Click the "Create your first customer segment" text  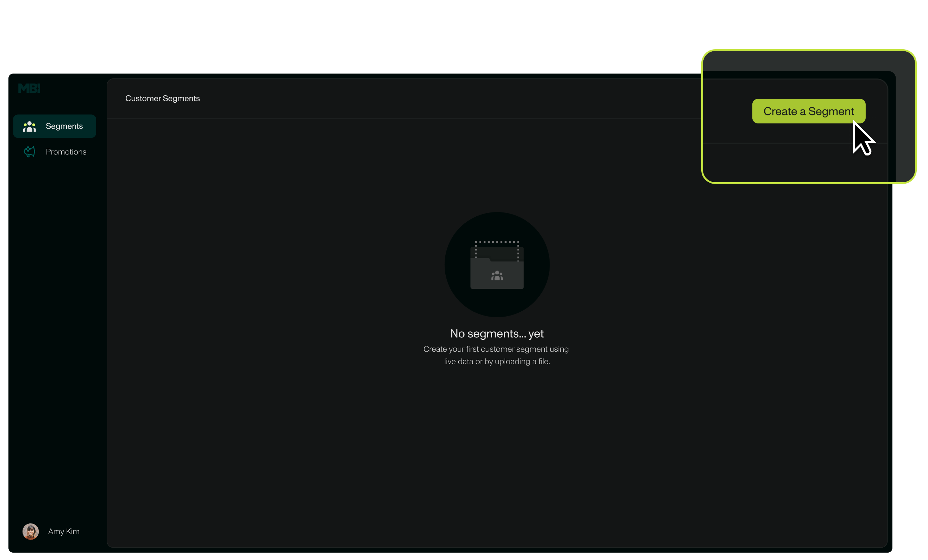coord(496,349)
